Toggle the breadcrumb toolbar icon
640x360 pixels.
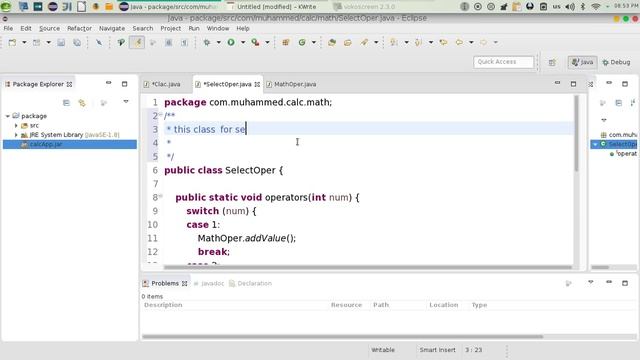tap(121, 42)
